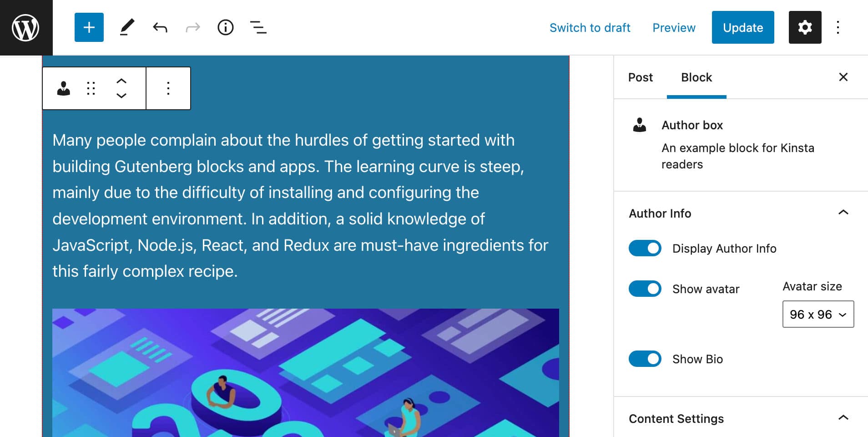Open the post Details info icon
Viewport: 868px width, 437px height.
225,27
